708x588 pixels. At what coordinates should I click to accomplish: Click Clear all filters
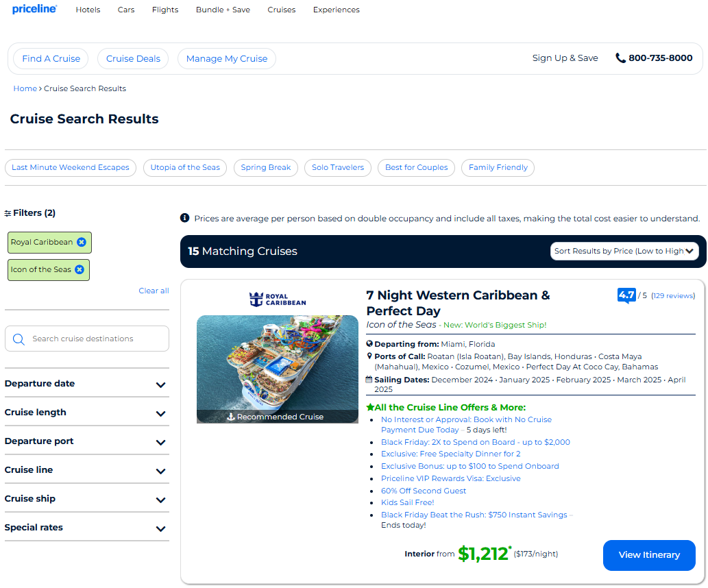click(154, 291)
